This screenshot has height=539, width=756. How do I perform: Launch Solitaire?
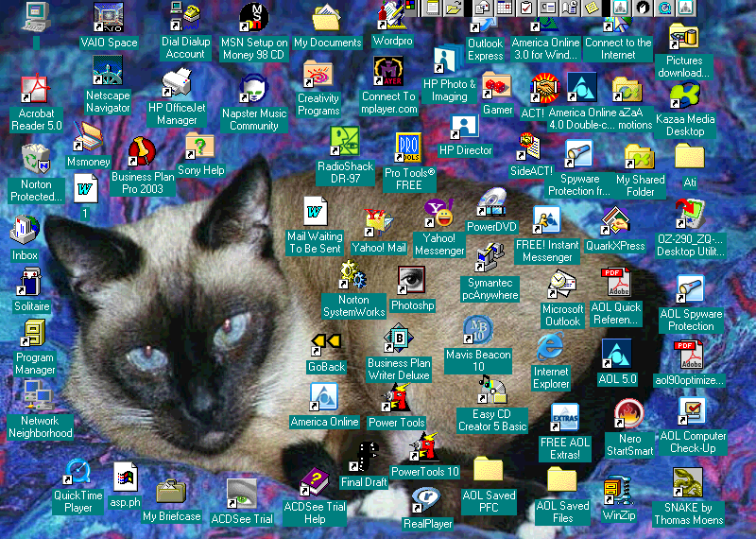(x=31, y=282)
